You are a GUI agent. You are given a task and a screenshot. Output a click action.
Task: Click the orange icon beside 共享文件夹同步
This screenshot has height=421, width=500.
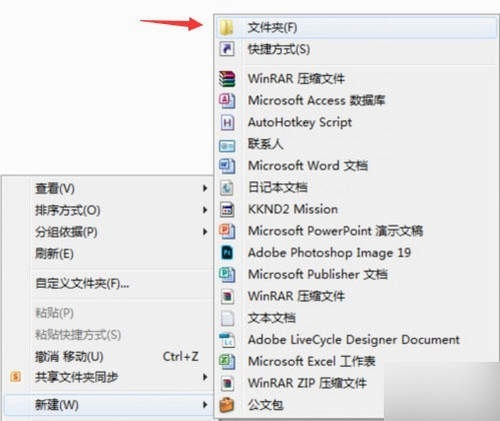click(x=16, y=377)
